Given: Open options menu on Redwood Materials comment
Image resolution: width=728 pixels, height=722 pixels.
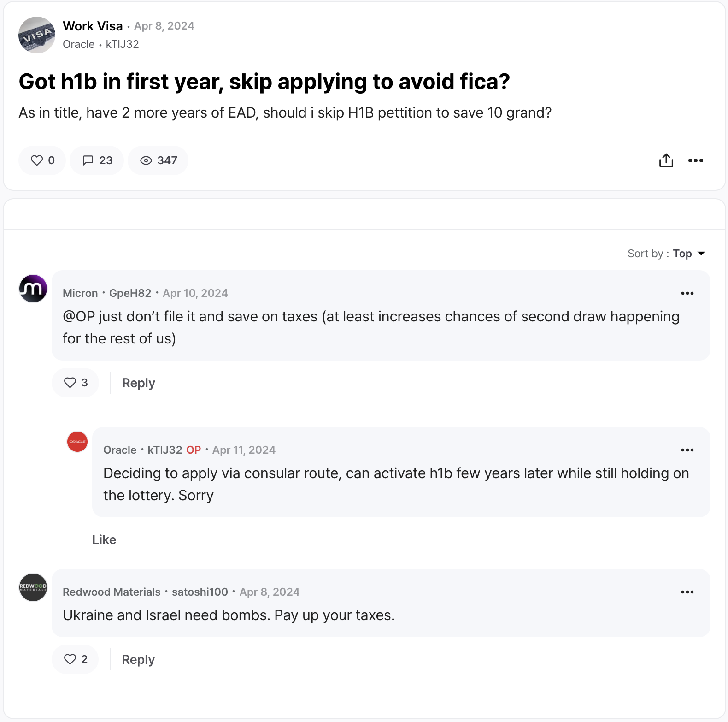Looking at the screenshot, I should coord(687,592).
